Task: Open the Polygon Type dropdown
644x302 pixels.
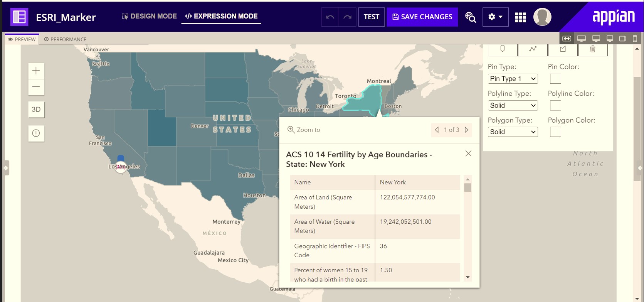Action: coord(513,132)
